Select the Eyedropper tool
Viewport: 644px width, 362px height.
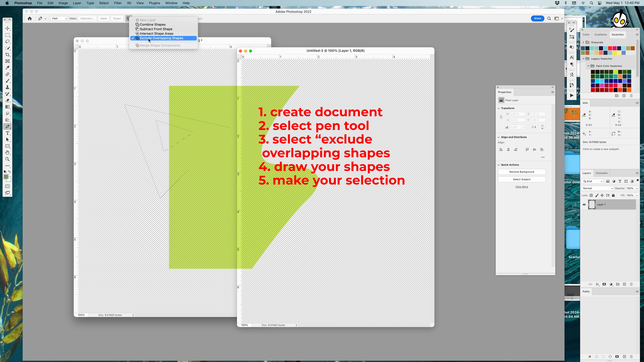pos(8,68)
